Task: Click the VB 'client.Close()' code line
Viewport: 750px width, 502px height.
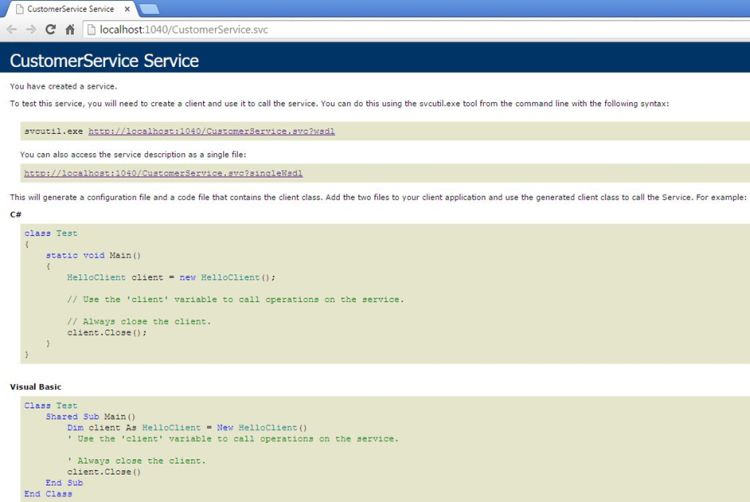Action: click(104, 471)
